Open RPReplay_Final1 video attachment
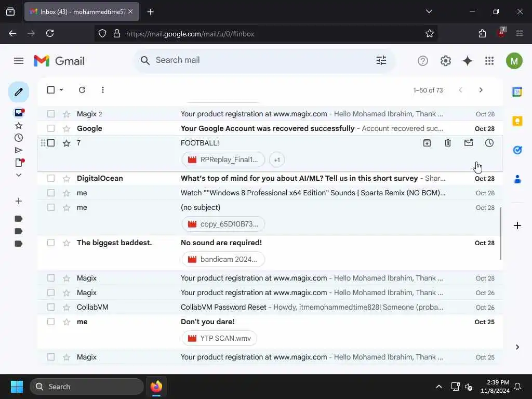Screen dimensions: 532x399 pos(223,160)
